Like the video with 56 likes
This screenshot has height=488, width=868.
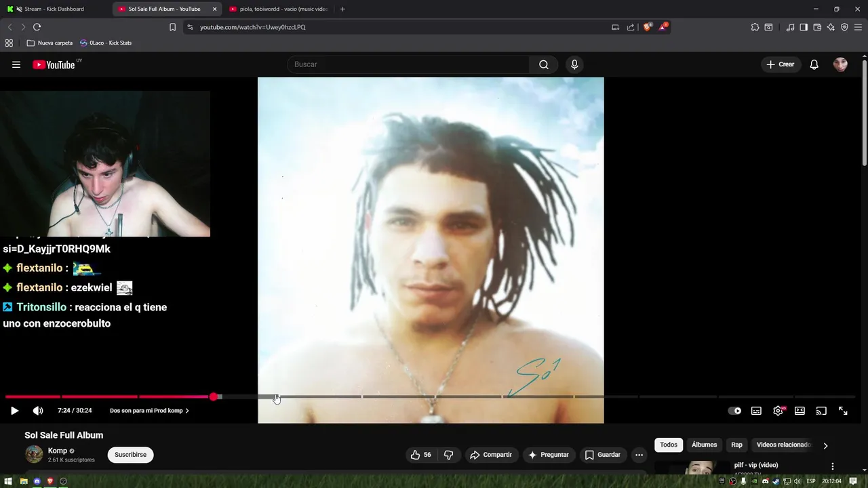coord(420,455)
